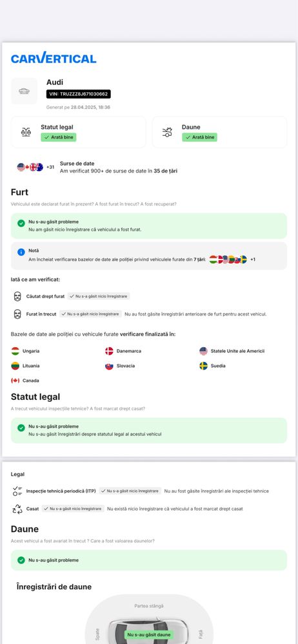
Task: Click green checkmark in Furt status banner
Action: tap(21, 223)
